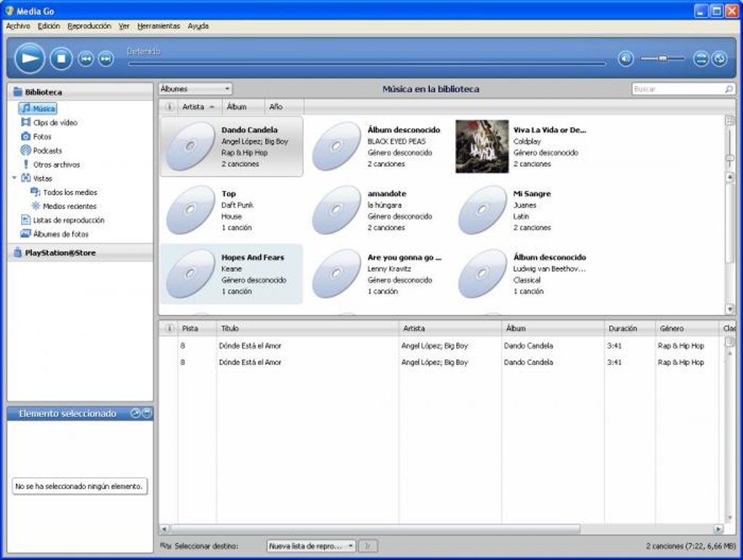Screen dimensions: 743x560
Task: Open the Herramientas menu
Action: coord(159,26)
